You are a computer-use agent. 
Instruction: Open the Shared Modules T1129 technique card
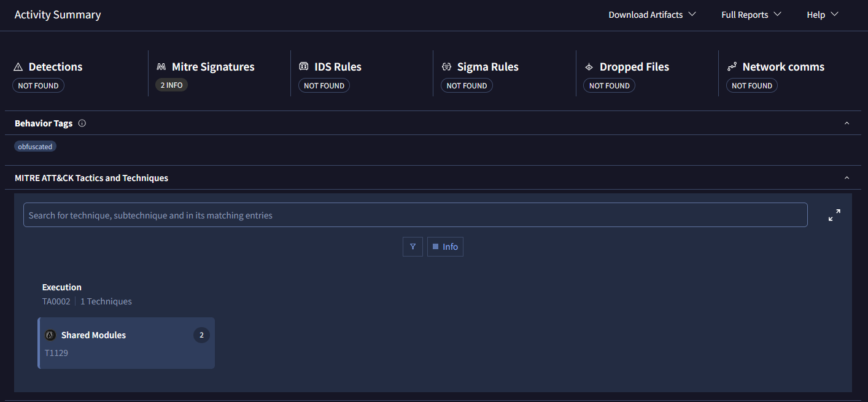(126, 343)
